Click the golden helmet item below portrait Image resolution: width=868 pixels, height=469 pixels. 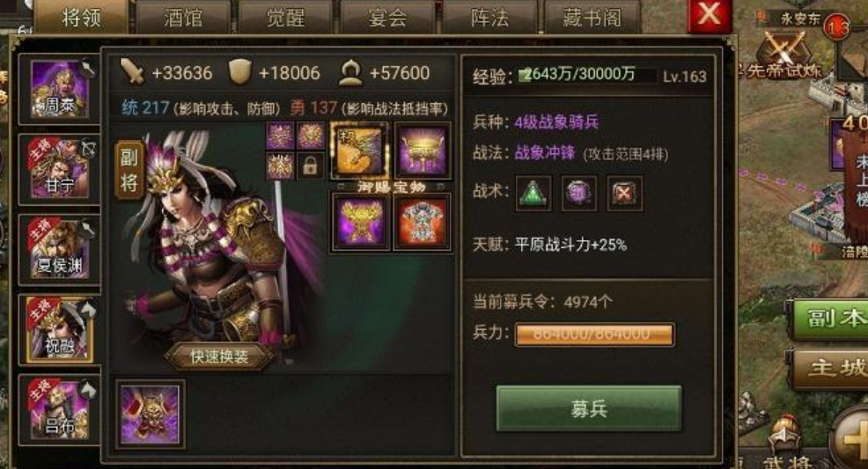click(x=150, y=414)
